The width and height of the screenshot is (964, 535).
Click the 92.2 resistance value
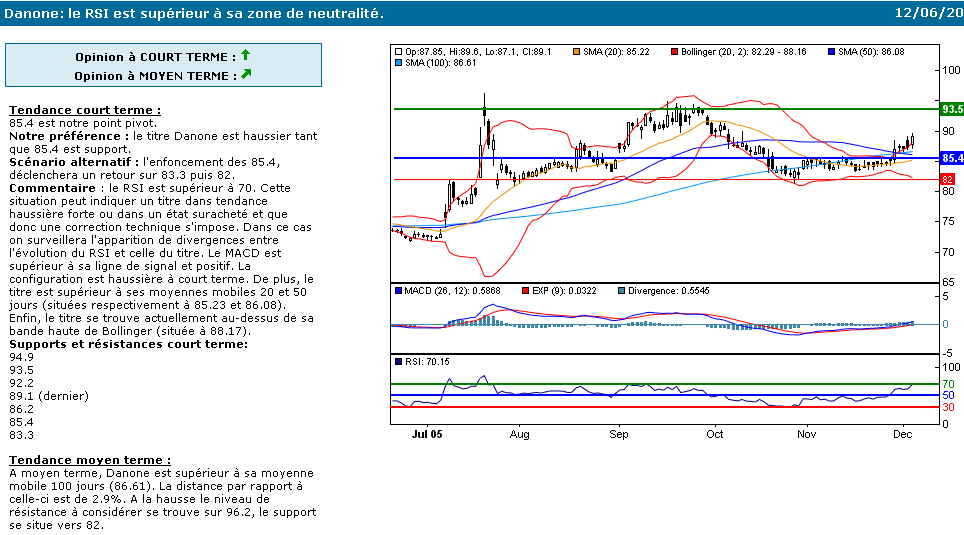tap(22, 383)
